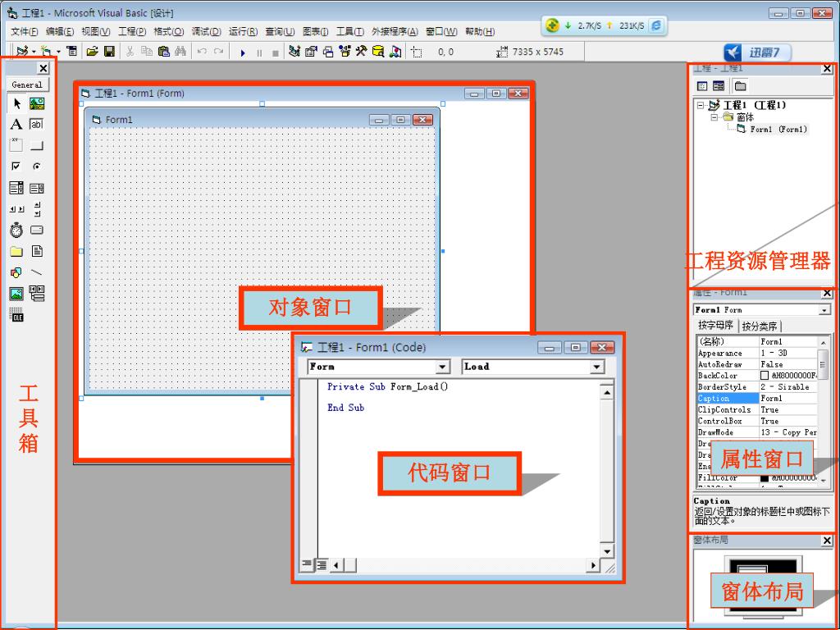Viewport: 840px width, 630px height.
Task: Select the Frame control in toolbox
Action: (16, 145)
